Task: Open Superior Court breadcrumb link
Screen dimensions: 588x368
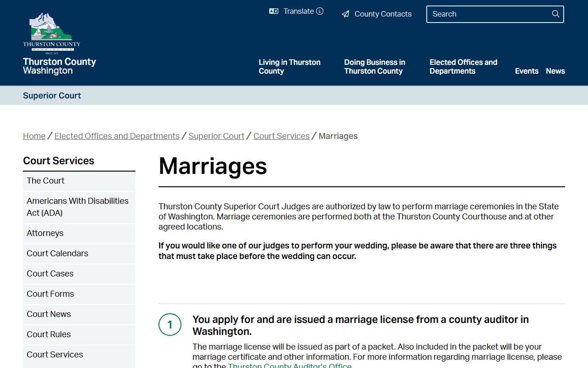Action: point(216,136)
